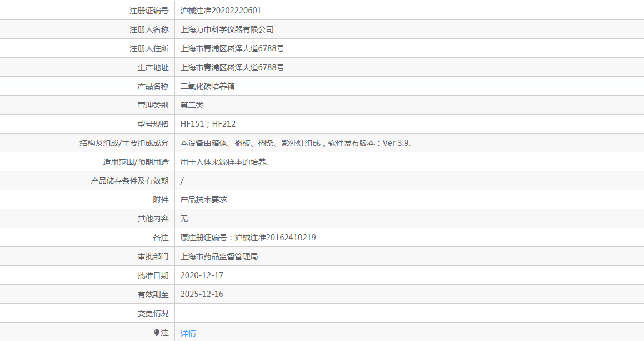644x341 pixels.
Task: Select original registration number 沪械注准20162410219
Action: 275,238
